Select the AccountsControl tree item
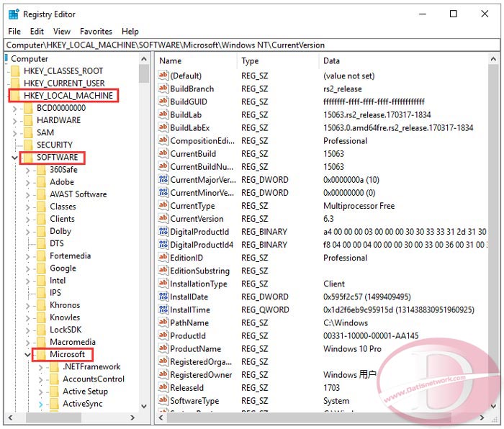The width and height of the screenshot is (504, 429). pyautogui.click(x=93, y=379)
